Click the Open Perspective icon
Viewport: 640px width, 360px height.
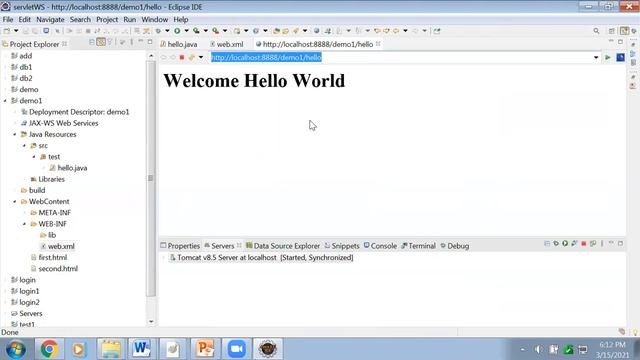coord(611,31)
